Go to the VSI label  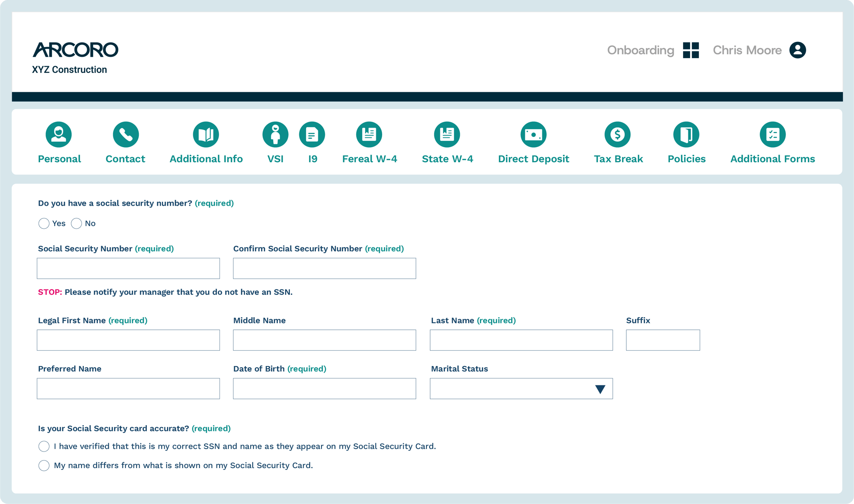(x=275, y=159)
